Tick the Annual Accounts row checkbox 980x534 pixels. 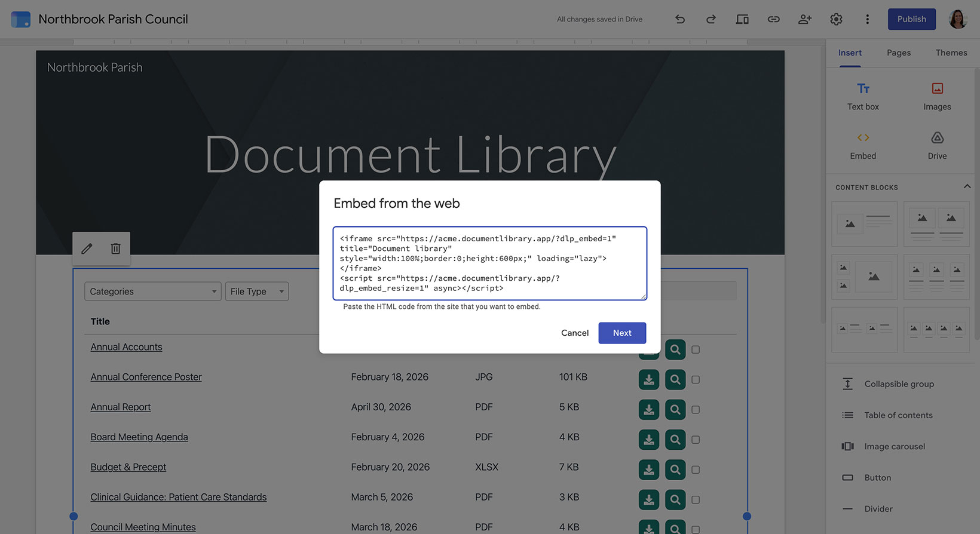(696, 349)
